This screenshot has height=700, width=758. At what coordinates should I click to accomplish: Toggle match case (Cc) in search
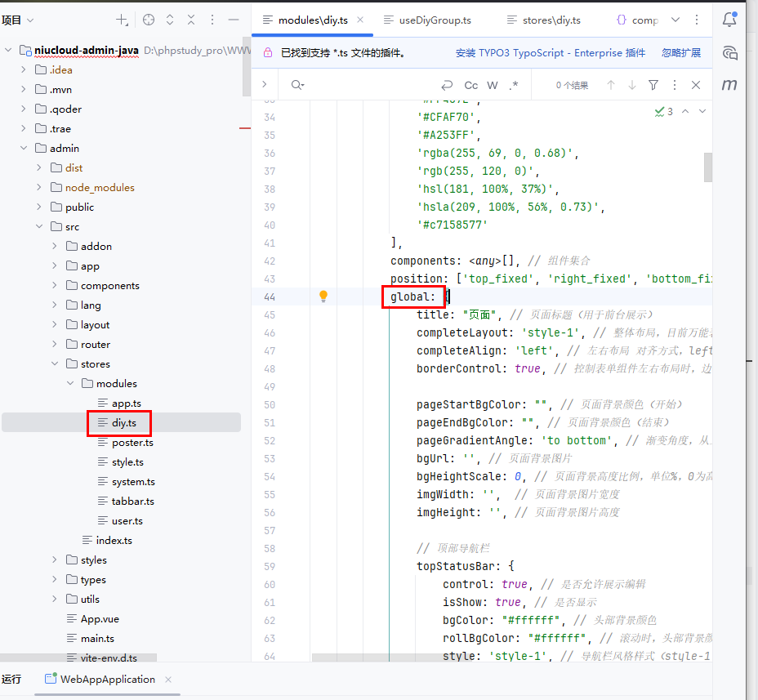(x=471, y=85)
